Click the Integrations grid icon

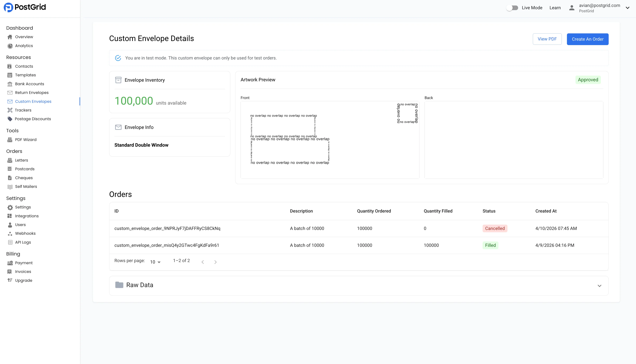click(10, 216)
